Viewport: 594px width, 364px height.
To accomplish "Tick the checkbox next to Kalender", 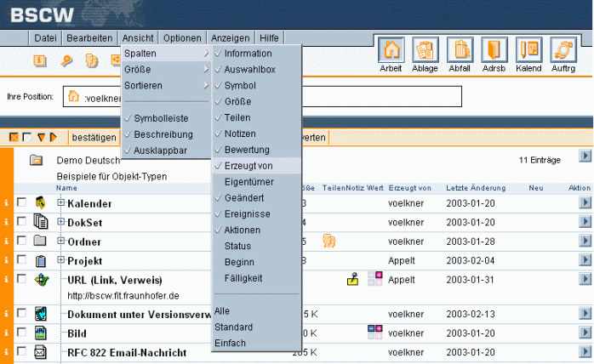I will tap(21, 202).
